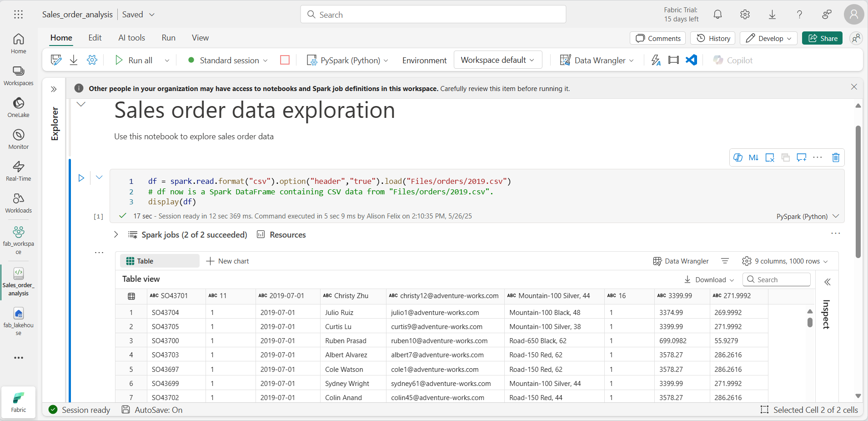Open settings gear in top bar
Screen dimensions: 868x421
745,15
